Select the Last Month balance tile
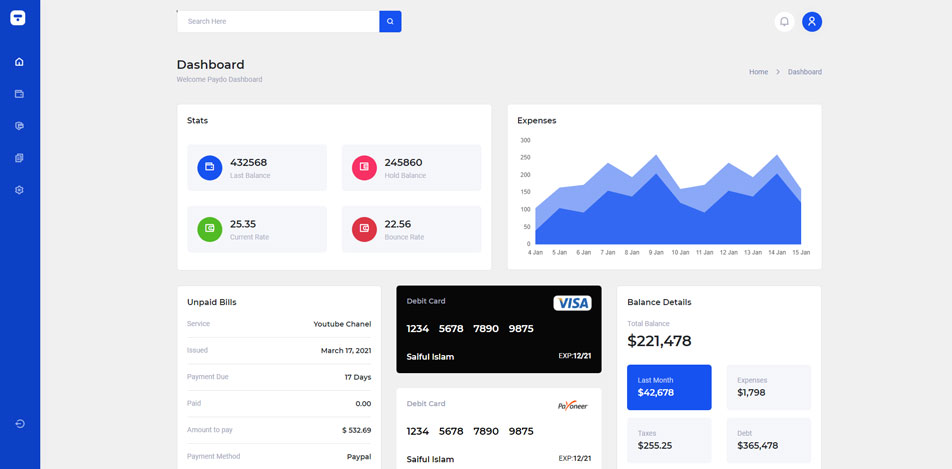 pyautogui.click(x=669, y=387)
